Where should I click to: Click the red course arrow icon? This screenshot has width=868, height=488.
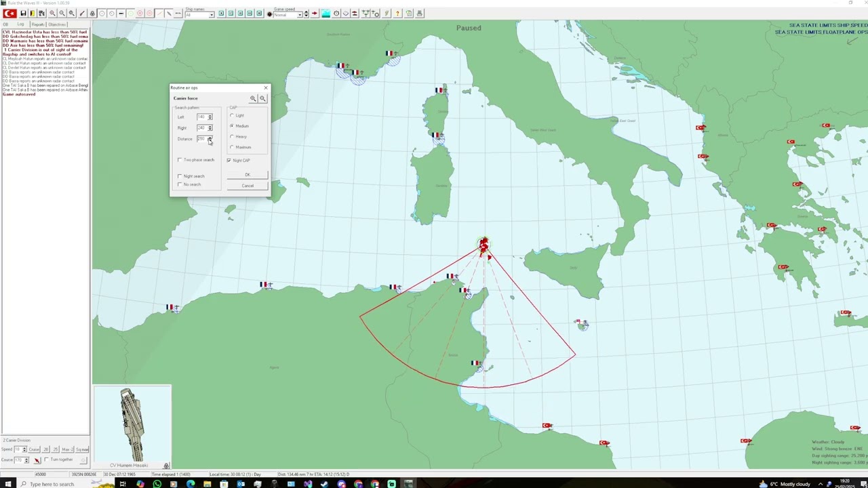pos(37,460)
